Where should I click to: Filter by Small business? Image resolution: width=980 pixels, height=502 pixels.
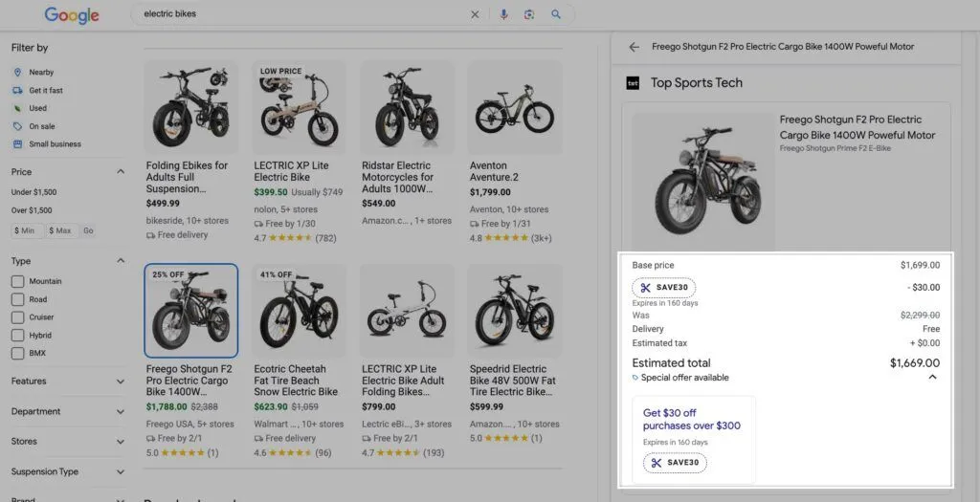point(55,144)
